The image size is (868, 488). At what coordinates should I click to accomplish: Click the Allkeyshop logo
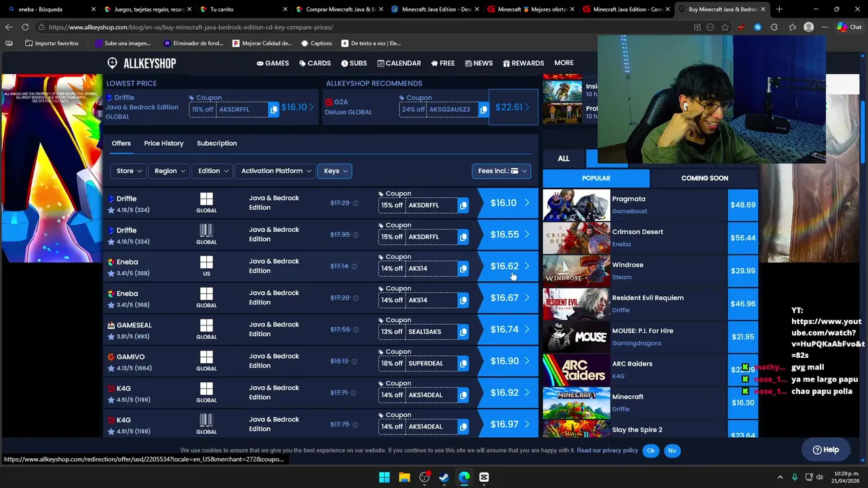141,63
